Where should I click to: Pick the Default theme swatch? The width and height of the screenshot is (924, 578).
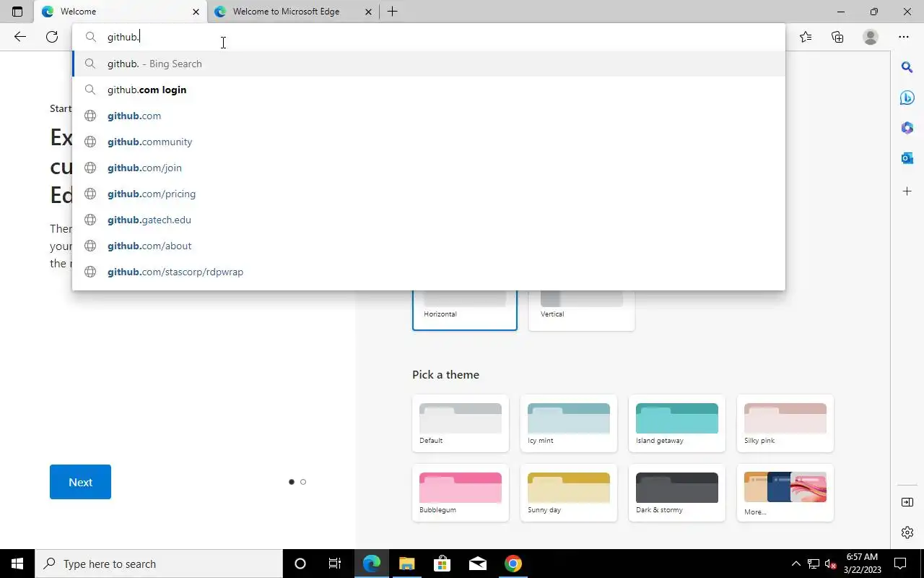coord(461,423)
